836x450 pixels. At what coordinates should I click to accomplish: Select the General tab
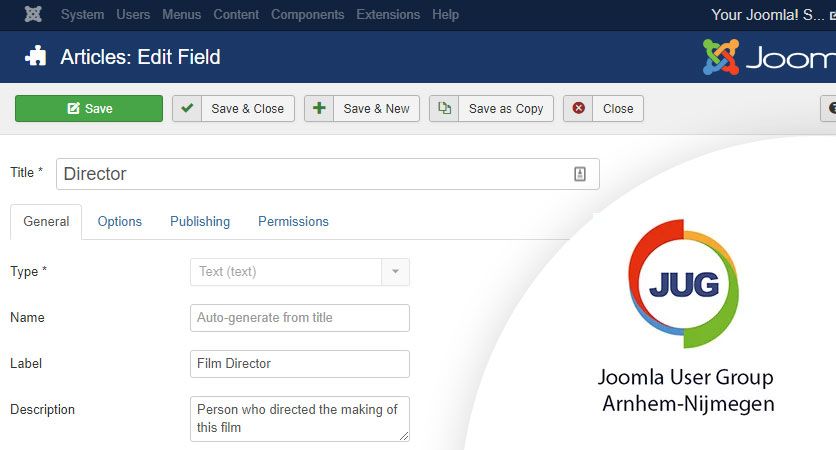coord(46,221)
